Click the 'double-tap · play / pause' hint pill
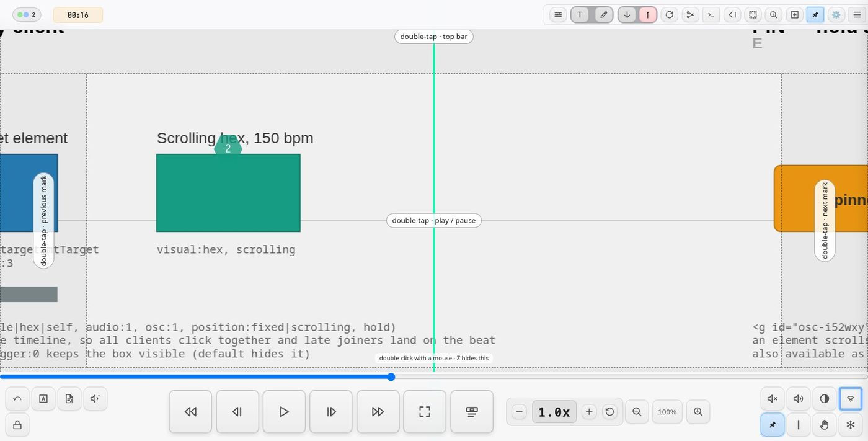This screenshot has width=868, height=441. pyautogui.click(x=434, y=220)
